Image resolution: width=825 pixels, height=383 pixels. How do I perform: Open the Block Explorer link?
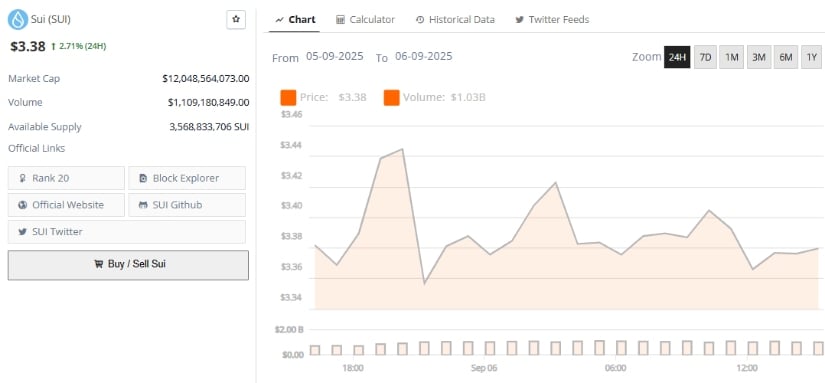[x=187, y=178]
